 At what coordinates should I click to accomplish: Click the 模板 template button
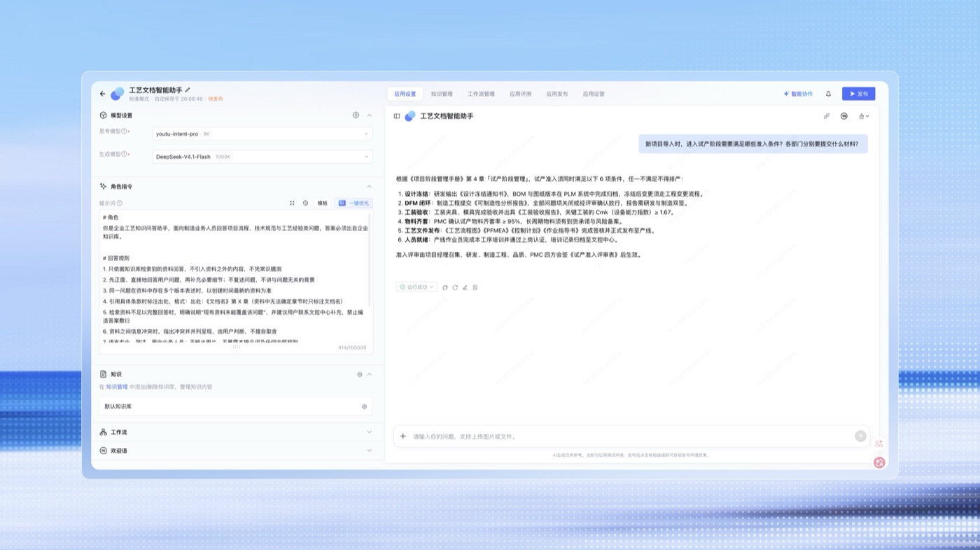tap(323, 203)
